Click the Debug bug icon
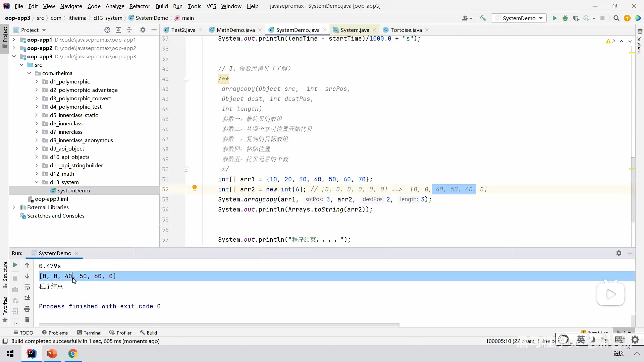This screenshot has width=644, height=362. point(565,18)
